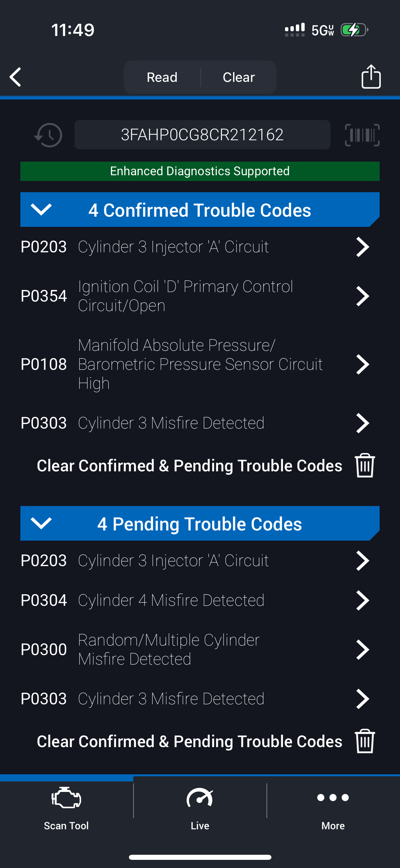400x868 pixels.
Task: Tap the share export icon
Action: pyautogui.click(x=371, y=77)
